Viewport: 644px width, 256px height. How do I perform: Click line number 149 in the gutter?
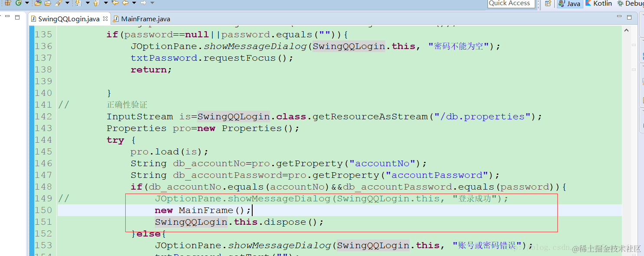[43, 198]
